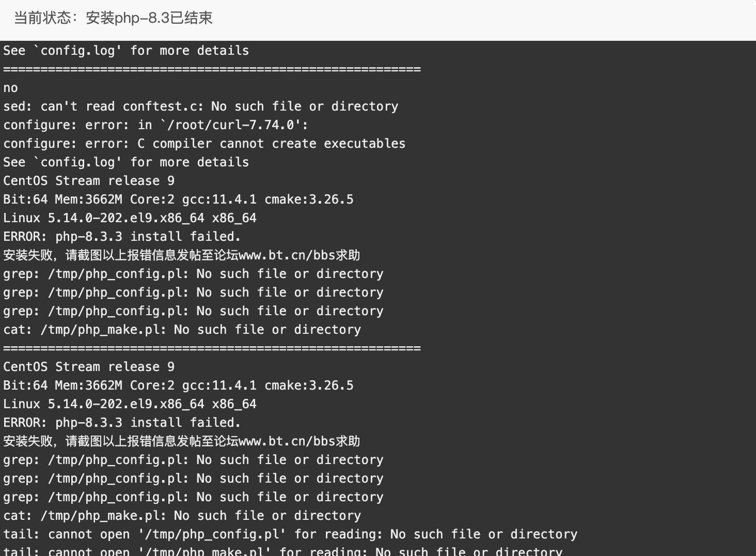Image resolution: width=756 pixels, height=556 pixels.
Task: Select the lower 'CentOS Stream release 9' line
Action: [89, 367]
